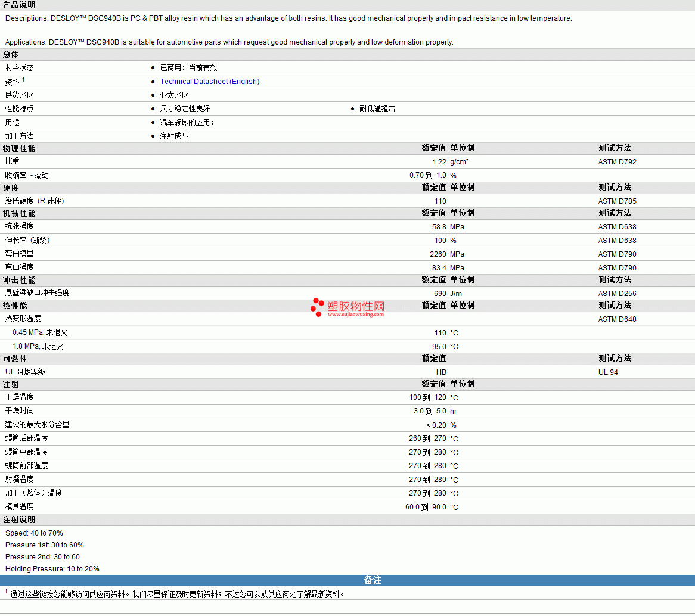
Task: Click the '总体' section header
Action: (11, 54)
